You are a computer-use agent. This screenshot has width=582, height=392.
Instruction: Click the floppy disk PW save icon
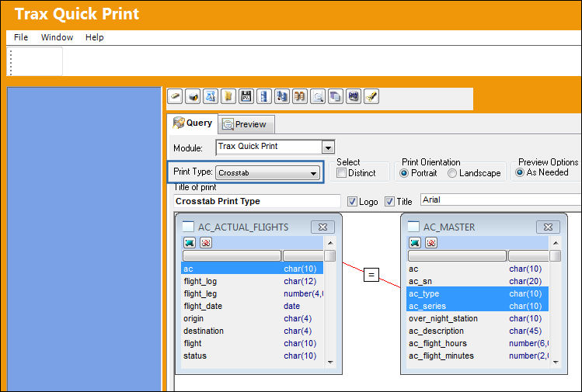pos(246,96)
